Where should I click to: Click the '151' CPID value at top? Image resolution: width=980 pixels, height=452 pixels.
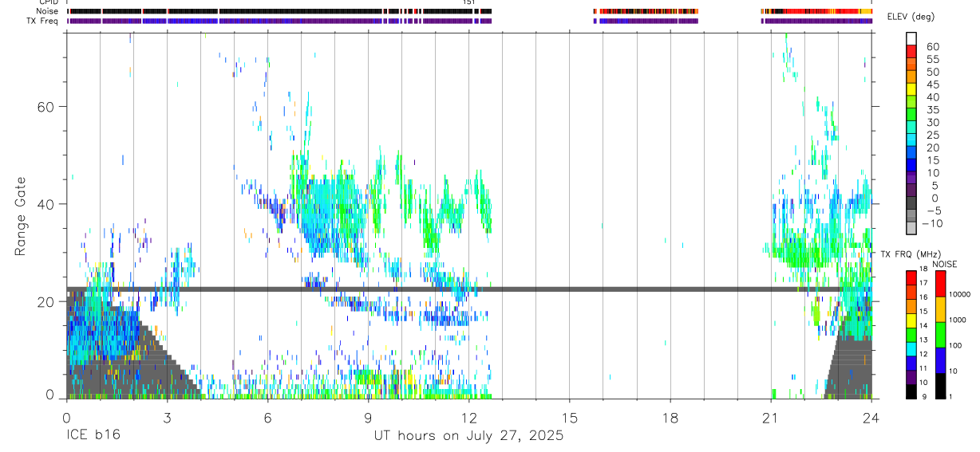469,2
